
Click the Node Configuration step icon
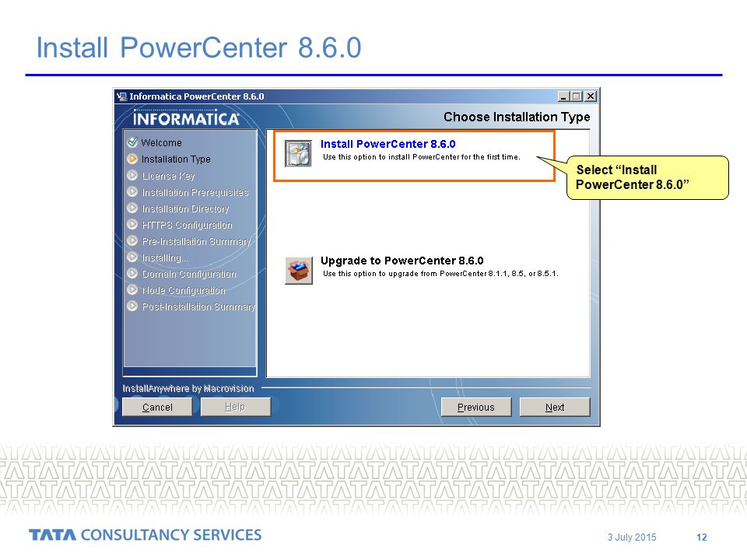tap(132, 289)
